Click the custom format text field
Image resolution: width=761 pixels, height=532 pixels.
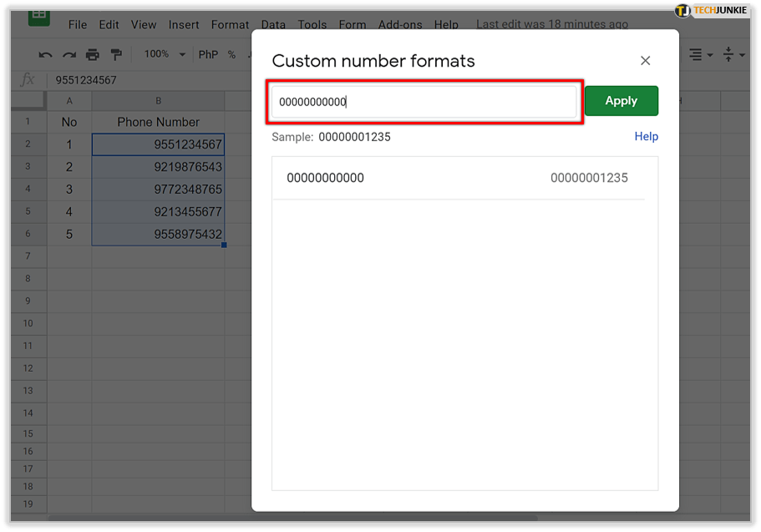click(424, 102)
